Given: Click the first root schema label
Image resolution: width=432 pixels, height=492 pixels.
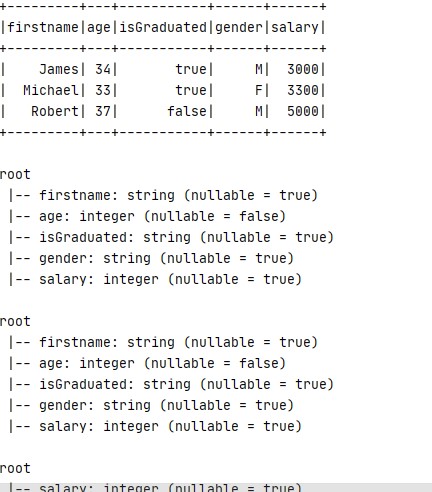Looking at the screenshot, I should [15, 174].
